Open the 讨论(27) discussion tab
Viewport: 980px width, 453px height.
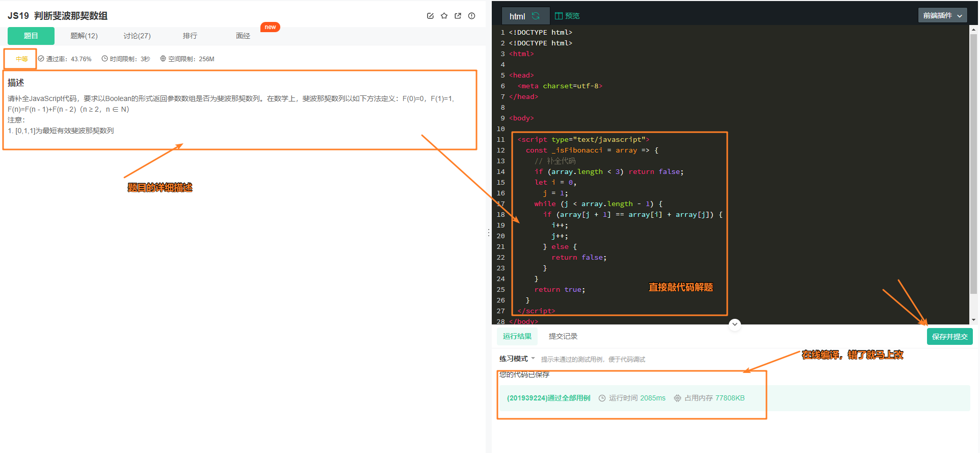tap(137, 36)
